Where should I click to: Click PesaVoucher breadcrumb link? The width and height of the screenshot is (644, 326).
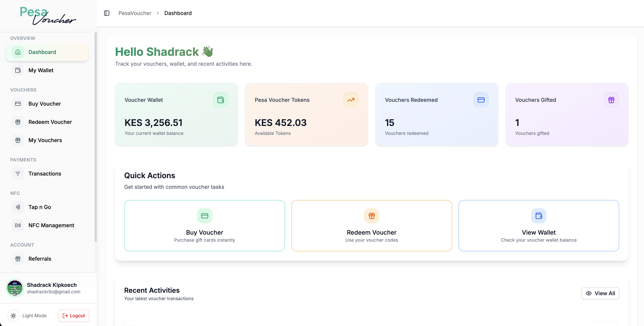point(135,13)
